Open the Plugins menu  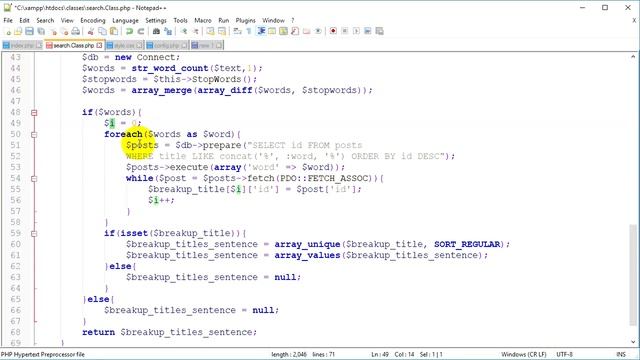tap(245, 20)
